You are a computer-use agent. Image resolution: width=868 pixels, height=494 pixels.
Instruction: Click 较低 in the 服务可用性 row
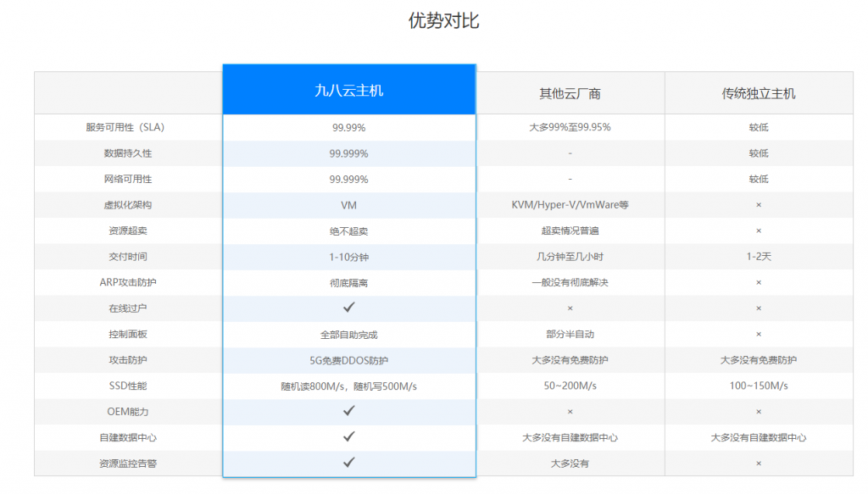tap(759, 127)
